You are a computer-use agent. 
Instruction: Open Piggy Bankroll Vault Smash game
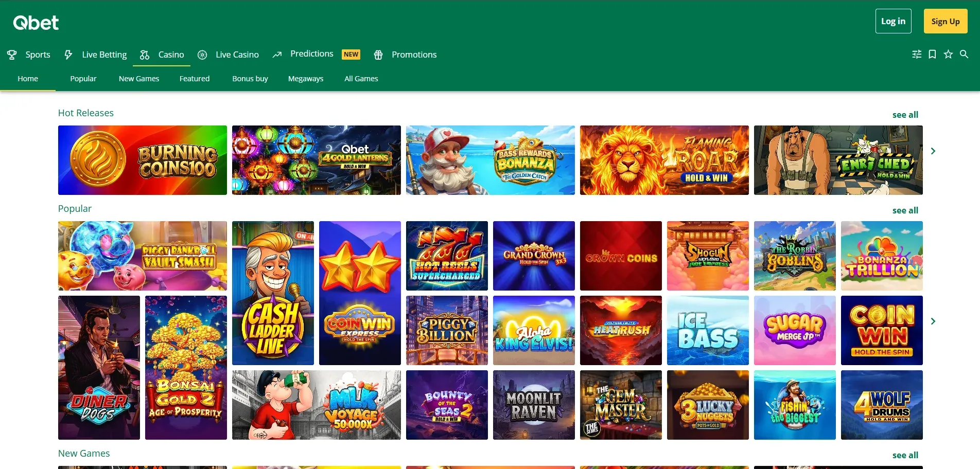[143, 256]
